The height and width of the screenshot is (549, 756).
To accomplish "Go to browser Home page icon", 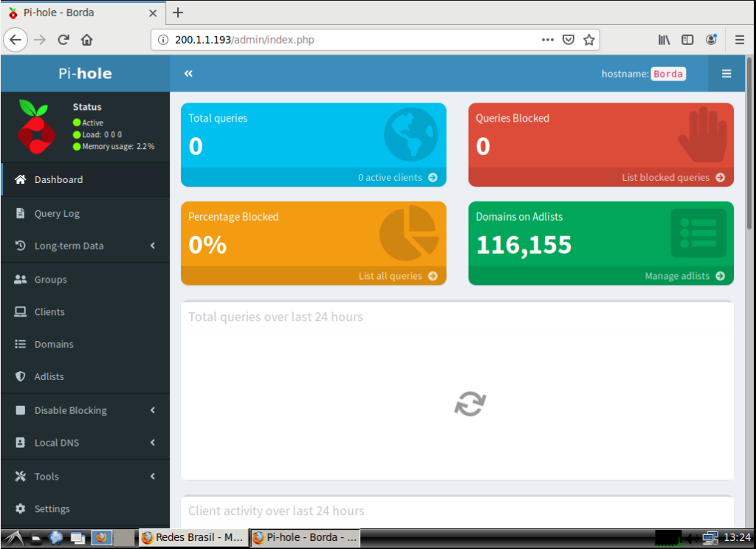I will click(x=87, y=40).
